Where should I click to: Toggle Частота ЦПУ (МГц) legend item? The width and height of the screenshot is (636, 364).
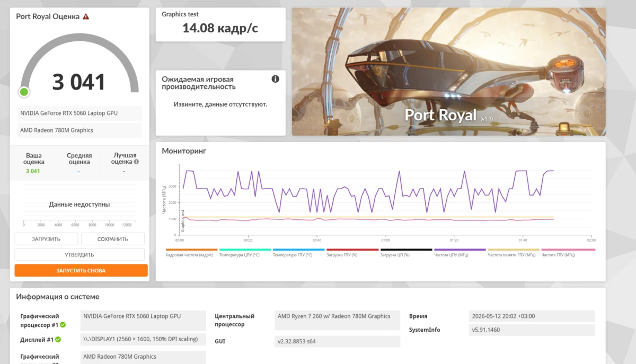(460, 253)
